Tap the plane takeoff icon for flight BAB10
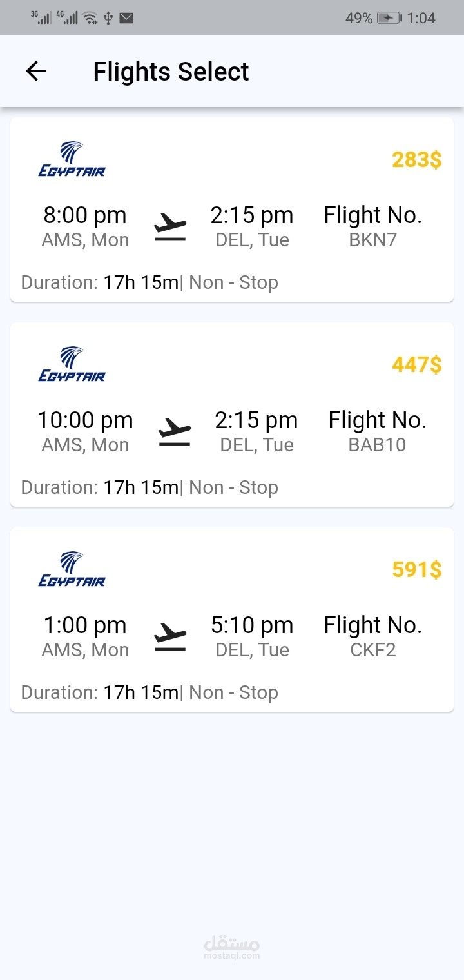 [175, 433]
